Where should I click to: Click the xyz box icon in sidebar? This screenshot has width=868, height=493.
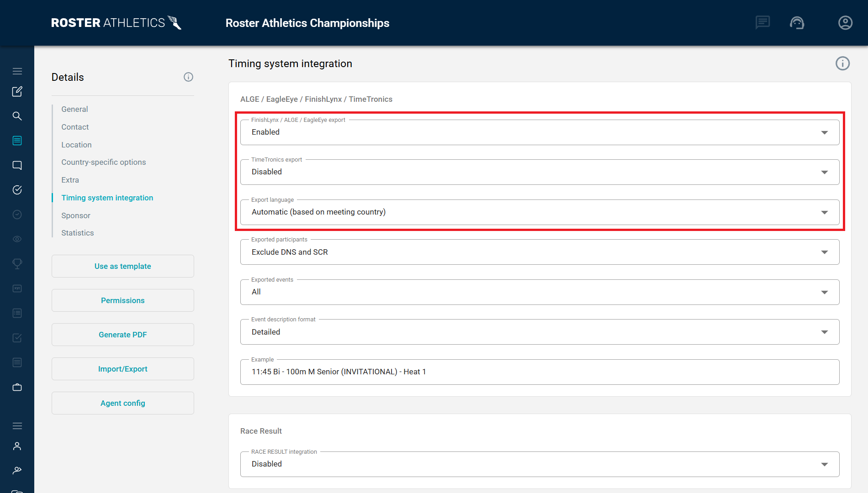tap(17, 288)
